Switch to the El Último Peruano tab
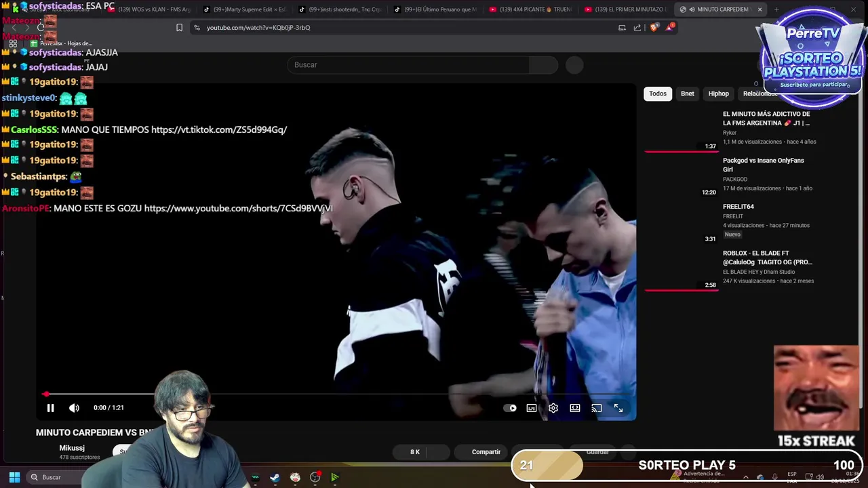 [435, 9]
